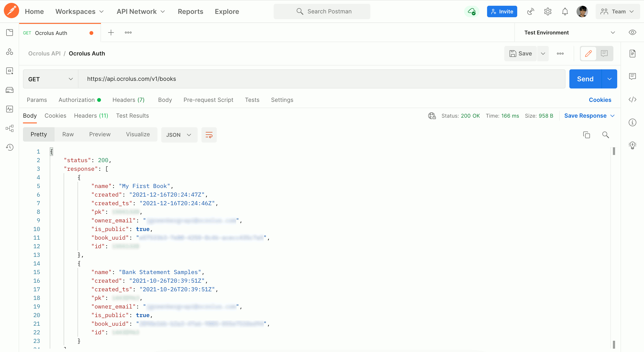644x352 pixels.
Task: Expand the JSON format dropdown
Action: click(179, 135)
